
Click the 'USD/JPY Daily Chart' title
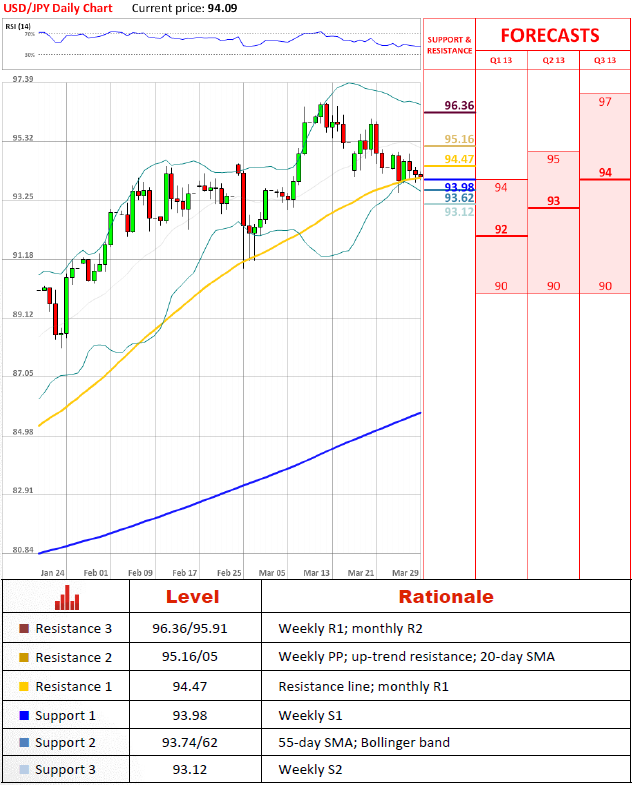tap(58, 8)
